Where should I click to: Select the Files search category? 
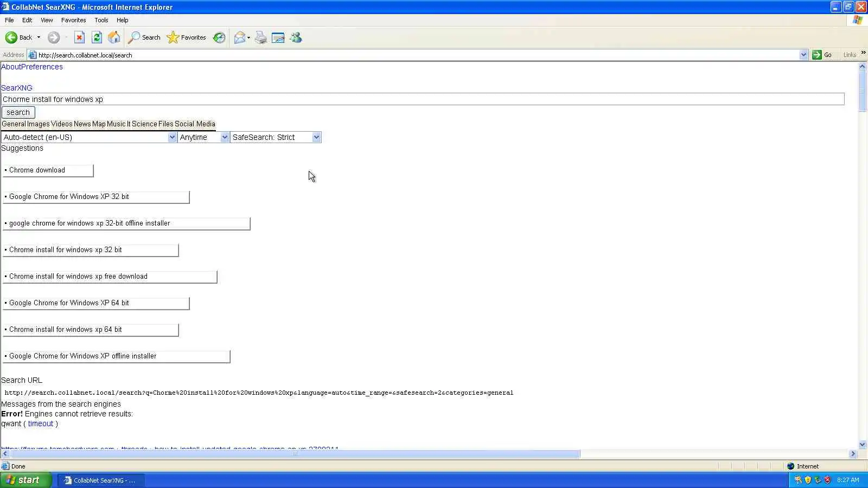[x=166, y=124]
